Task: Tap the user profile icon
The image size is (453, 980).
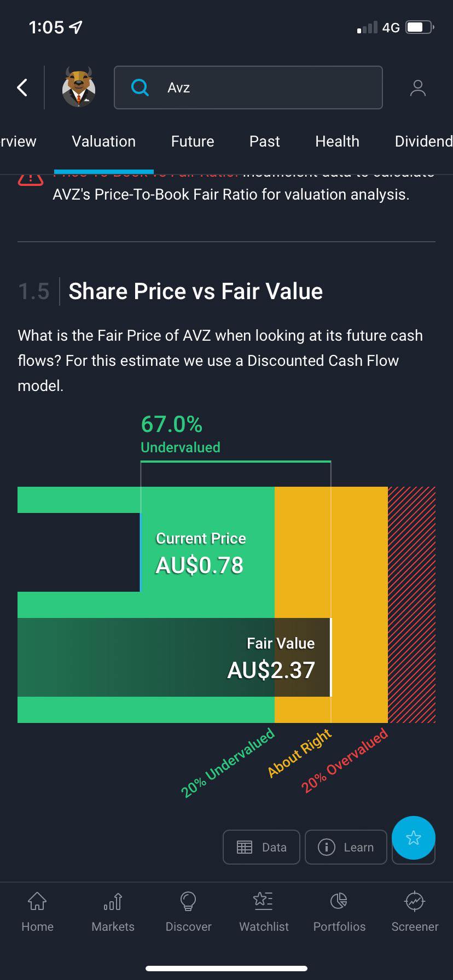Action: pyautogui.click(x=417, y=88)
